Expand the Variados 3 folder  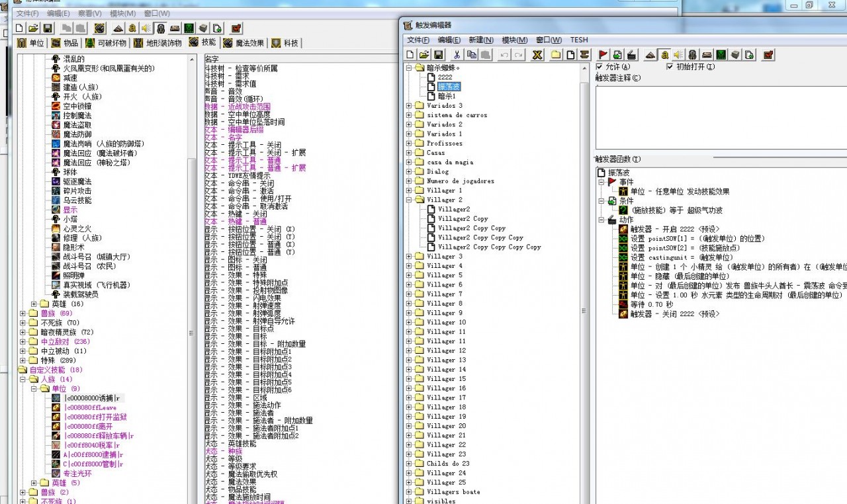409,105
